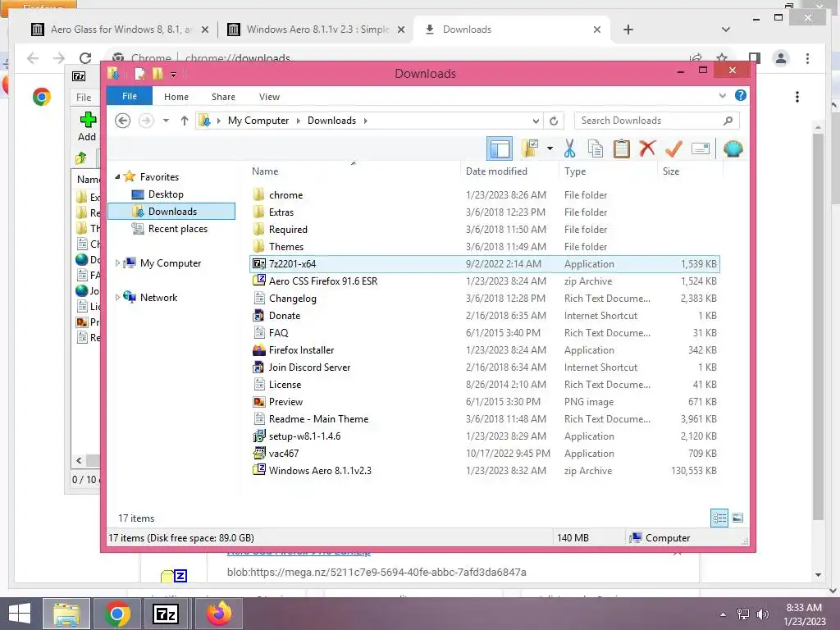Sort by the Name column header
840x630 pixels.
[x=265, y=171]
